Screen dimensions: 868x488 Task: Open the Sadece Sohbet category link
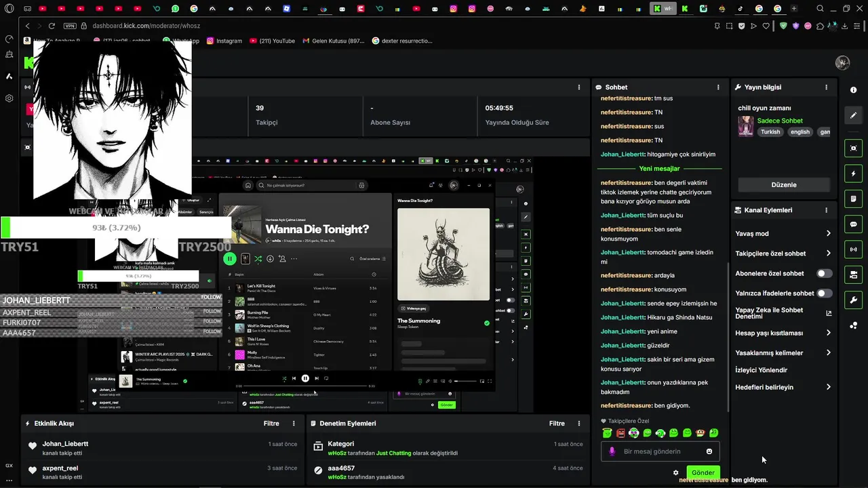[780, 121]
